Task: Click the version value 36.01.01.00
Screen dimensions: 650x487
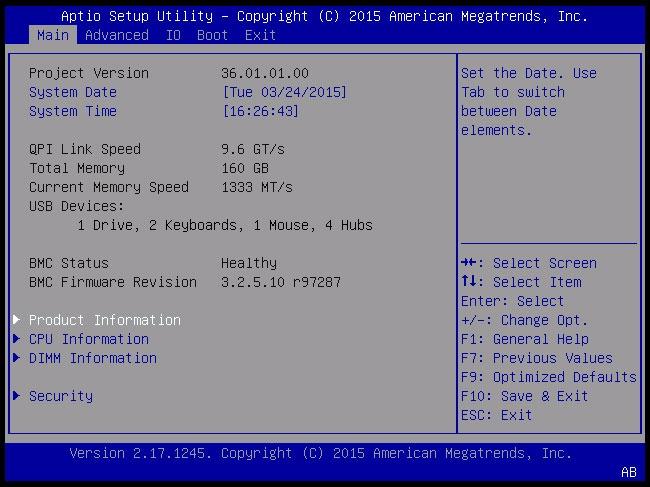Action: pos(265,73)
